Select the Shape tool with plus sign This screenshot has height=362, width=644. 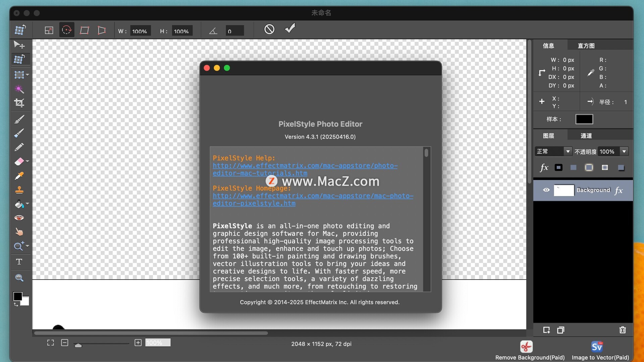[19, 246]
